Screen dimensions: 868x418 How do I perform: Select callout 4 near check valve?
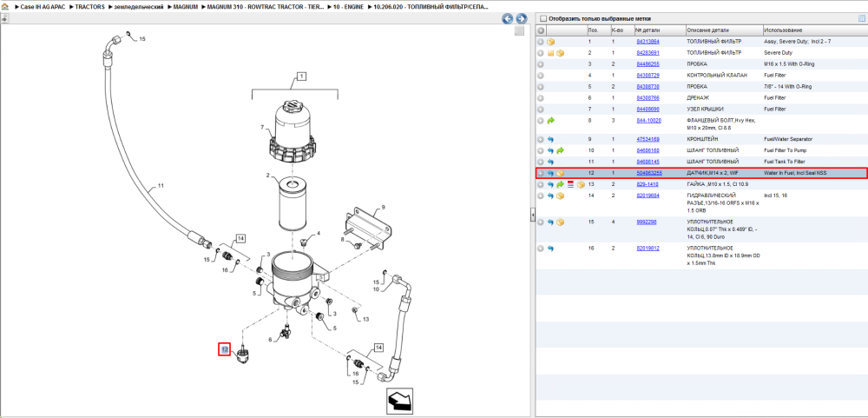319,234
